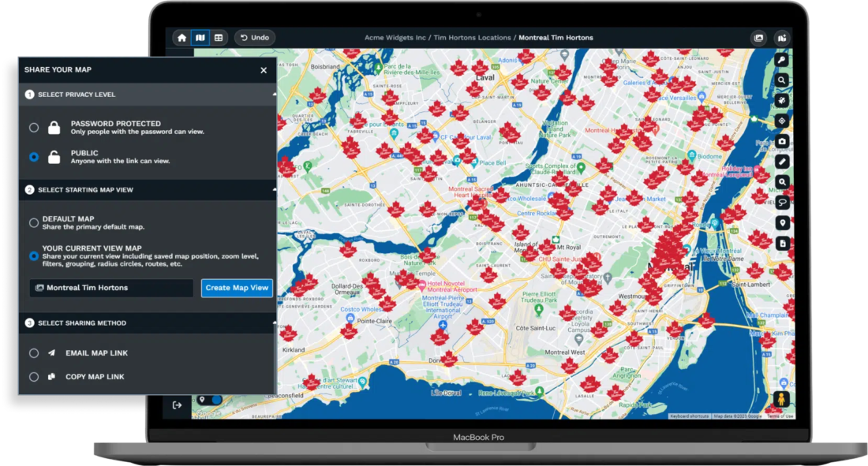Click the Montreal Tim Hortons map view field

(x=111, y=288)
